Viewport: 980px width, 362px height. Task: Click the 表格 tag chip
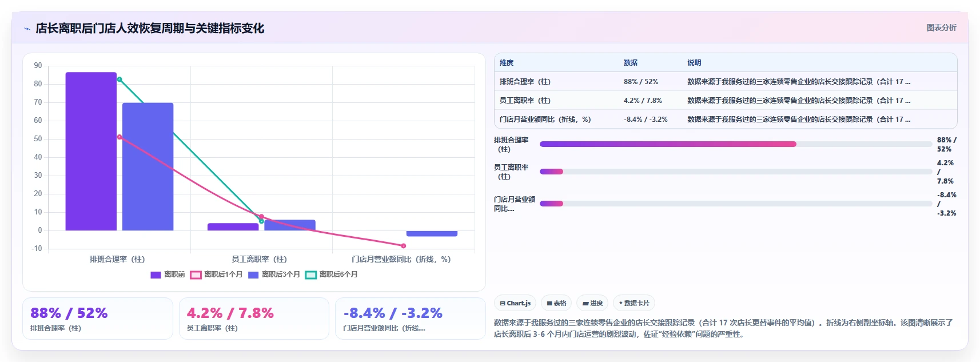(x=556, y=303)
